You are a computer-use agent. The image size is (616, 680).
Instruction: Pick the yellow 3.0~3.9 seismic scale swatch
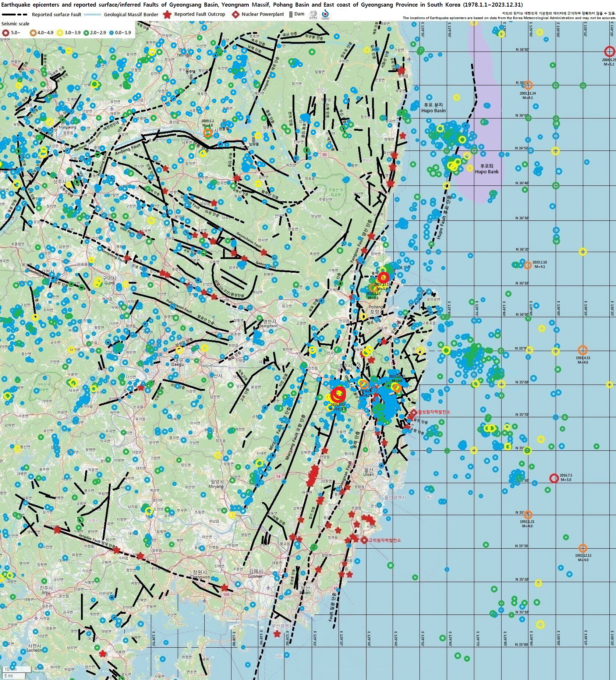pyautogui.click(x=60, y=33)
